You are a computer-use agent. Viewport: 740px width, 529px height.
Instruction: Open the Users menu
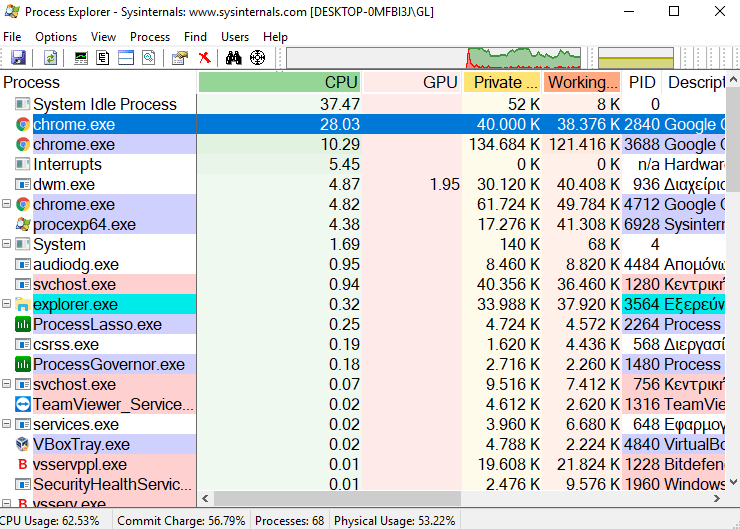(x=235, y=37)
